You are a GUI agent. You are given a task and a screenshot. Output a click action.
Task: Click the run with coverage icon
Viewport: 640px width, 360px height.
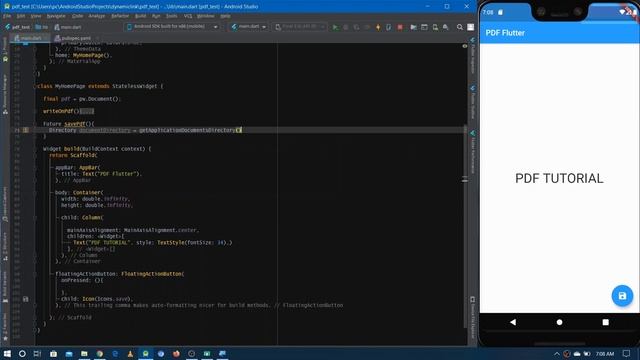click(356, 27)
